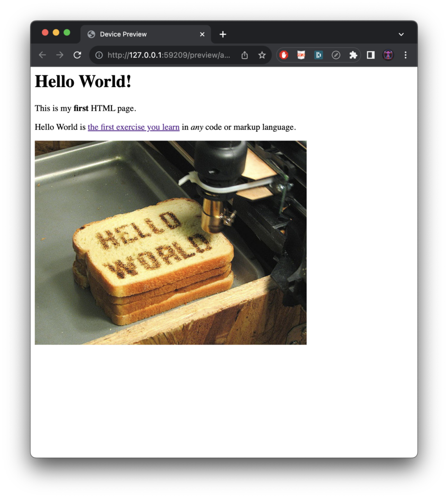Open the Extensions puzzle piece menu
448x498 pixels.
353,55
